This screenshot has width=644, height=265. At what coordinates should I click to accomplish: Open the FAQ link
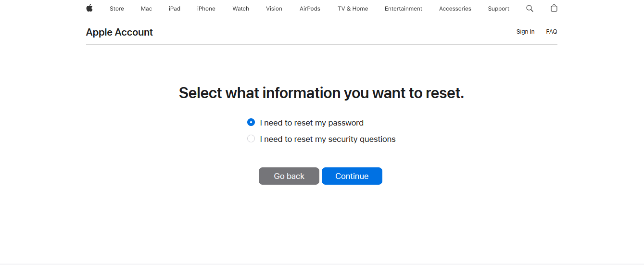click(x=552, y=32)
